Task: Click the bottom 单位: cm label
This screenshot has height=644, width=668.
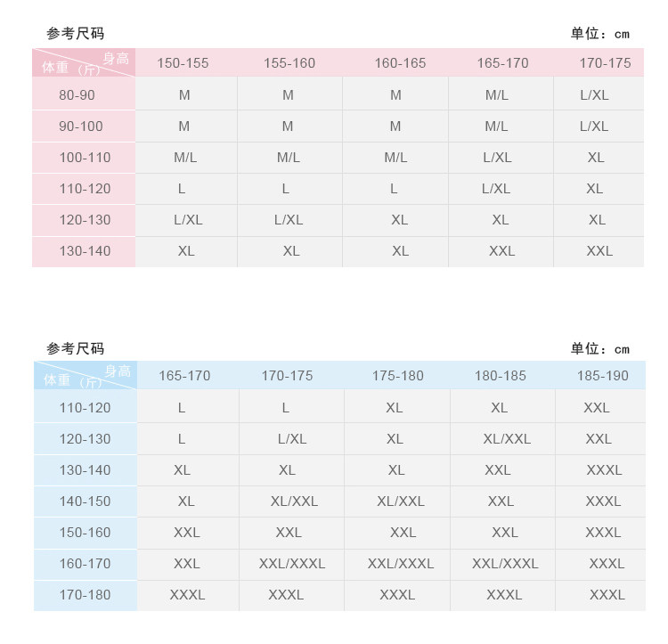Action: pos(599,349)
